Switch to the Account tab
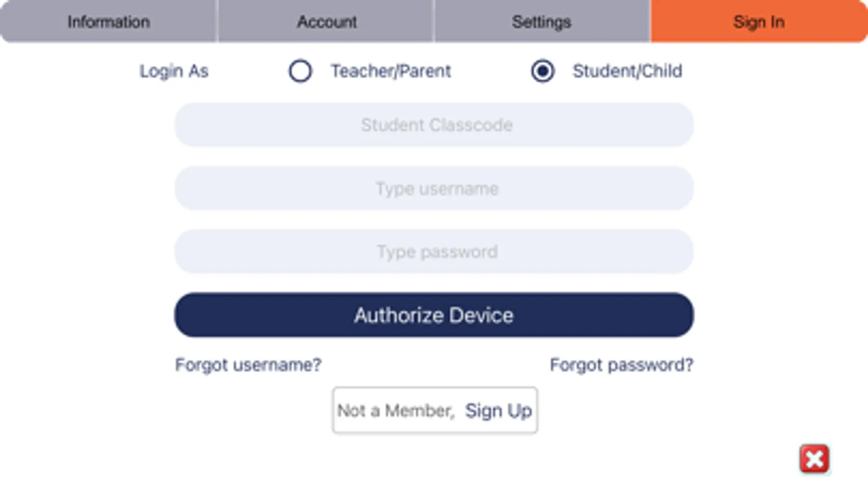 point(326,22)
